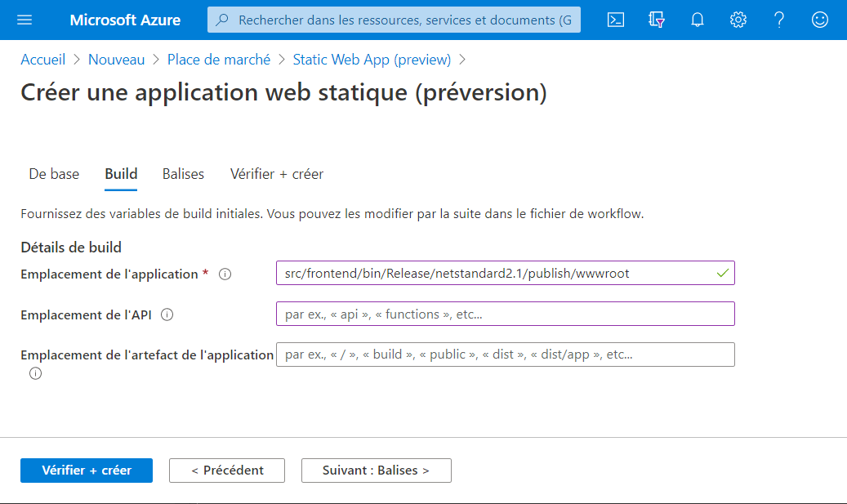Launch Cloud Shell from the top bar
The image size is (847, 504).
616,20
